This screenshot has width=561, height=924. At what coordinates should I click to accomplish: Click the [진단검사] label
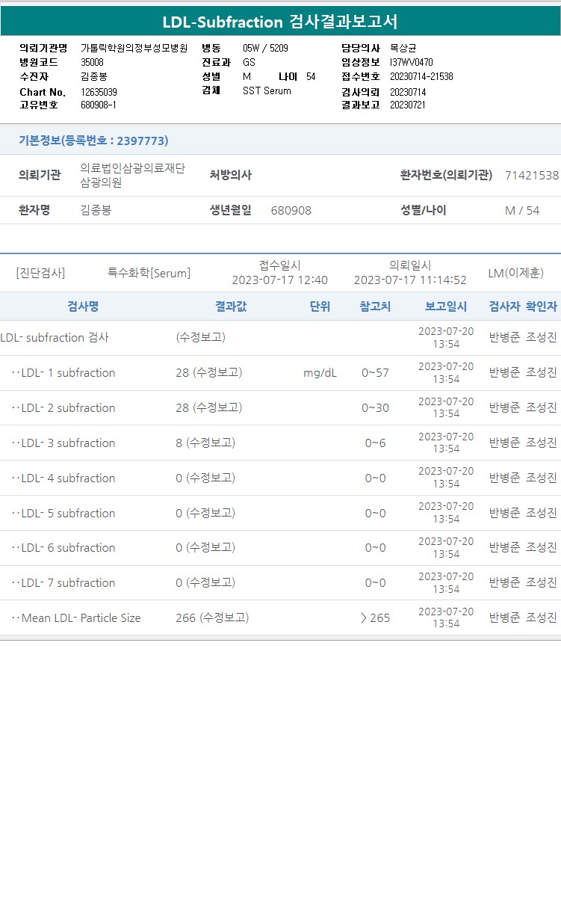(x=40, y=273)
